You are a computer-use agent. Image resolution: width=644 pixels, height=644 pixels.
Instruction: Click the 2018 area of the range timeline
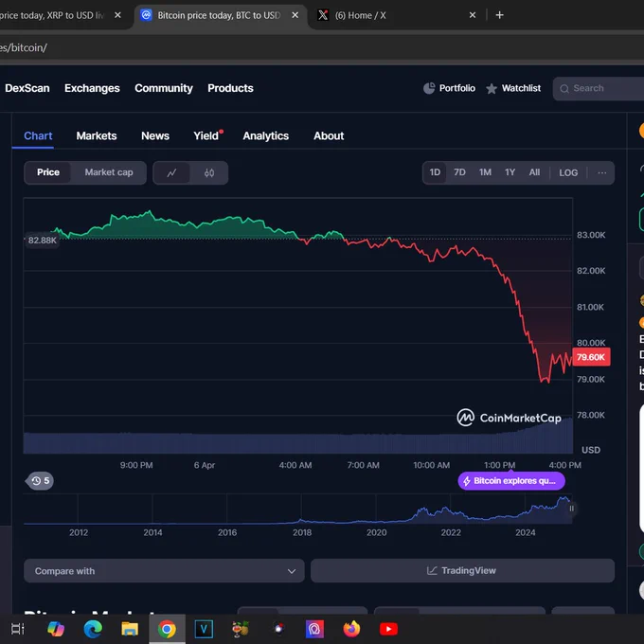[301, 510]
